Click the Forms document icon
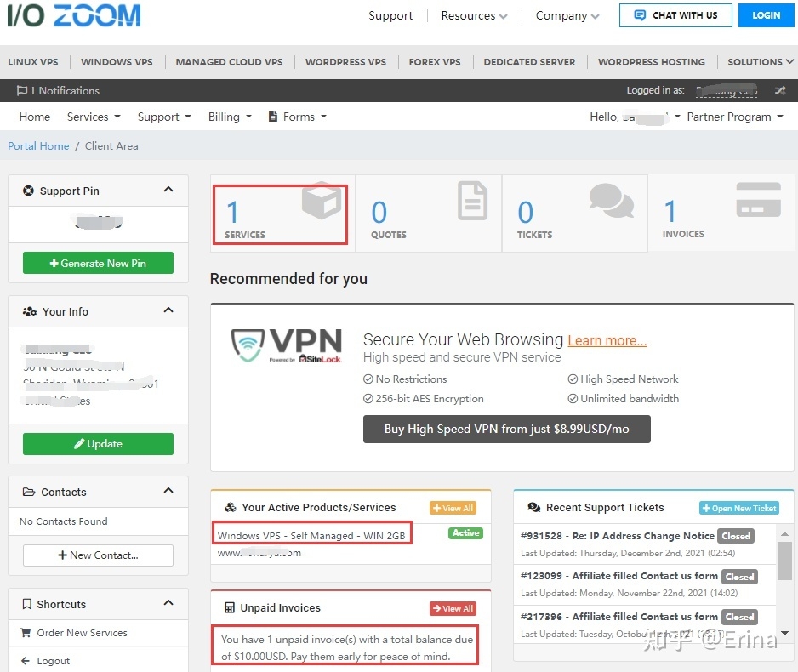The height and width of the screenshot is (672, 798). (273, 117)
